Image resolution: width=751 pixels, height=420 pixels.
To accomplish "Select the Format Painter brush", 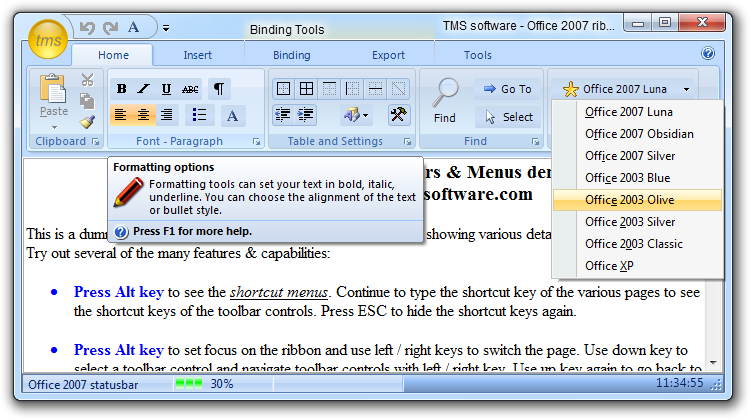I will [x=87, y=122].
